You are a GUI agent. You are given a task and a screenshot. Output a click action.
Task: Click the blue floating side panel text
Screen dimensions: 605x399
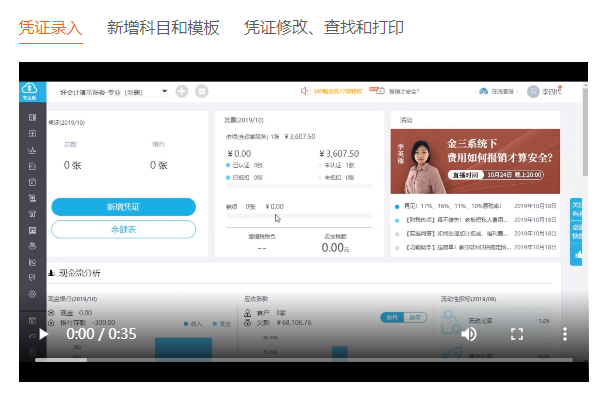576,220
